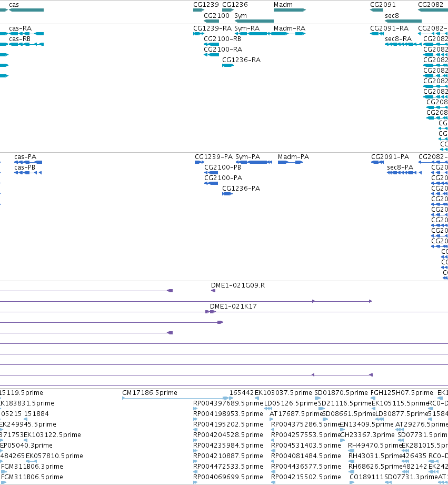Click the CG2100 gene label
The width and height of the screenshot is (448, 485).
click(x=216, y=16)
